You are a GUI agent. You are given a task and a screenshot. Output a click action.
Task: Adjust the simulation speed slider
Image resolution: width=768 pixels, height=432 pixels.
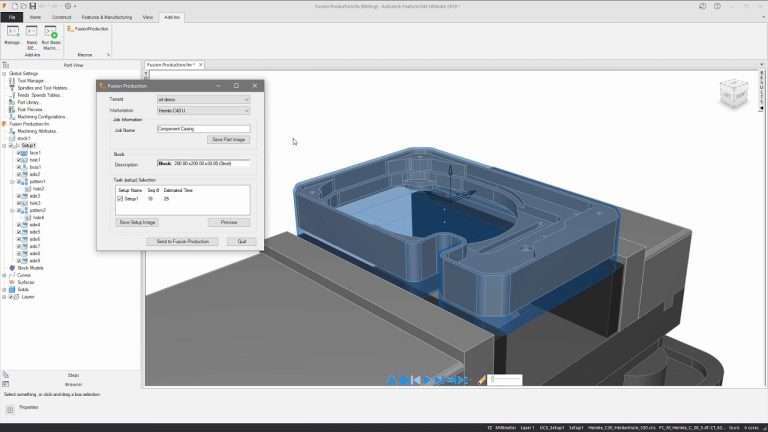pyautogui.click(x=505, y=380)
